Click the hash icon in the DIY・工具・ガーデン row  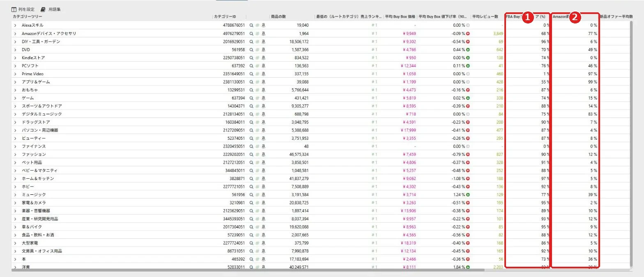pos(258,42)
